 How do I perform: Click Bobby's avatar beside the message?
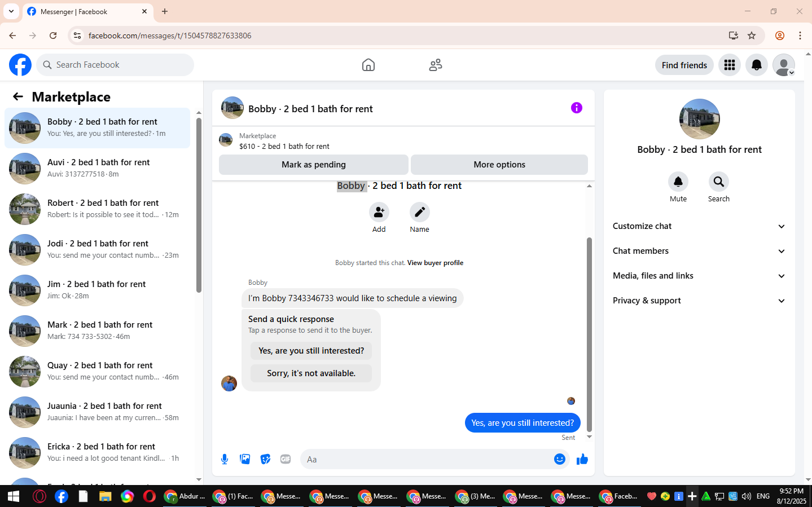coord(229,383)
